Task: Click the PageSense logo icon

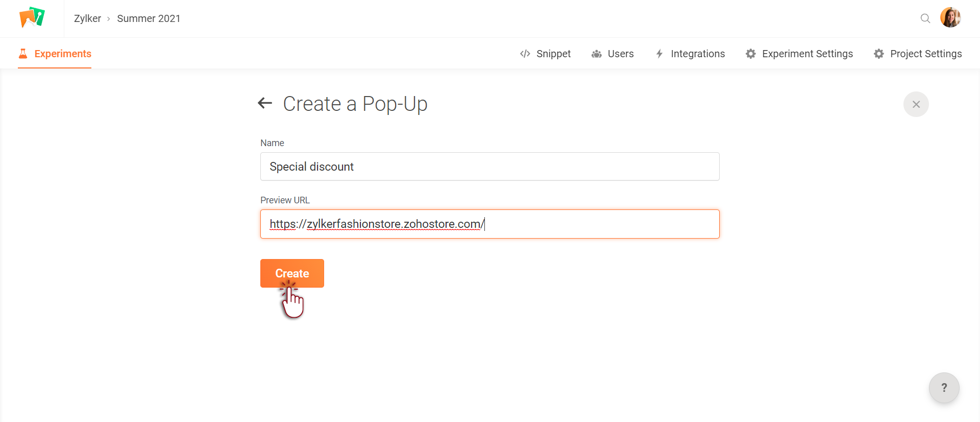Action: click(x=32, y=18)
